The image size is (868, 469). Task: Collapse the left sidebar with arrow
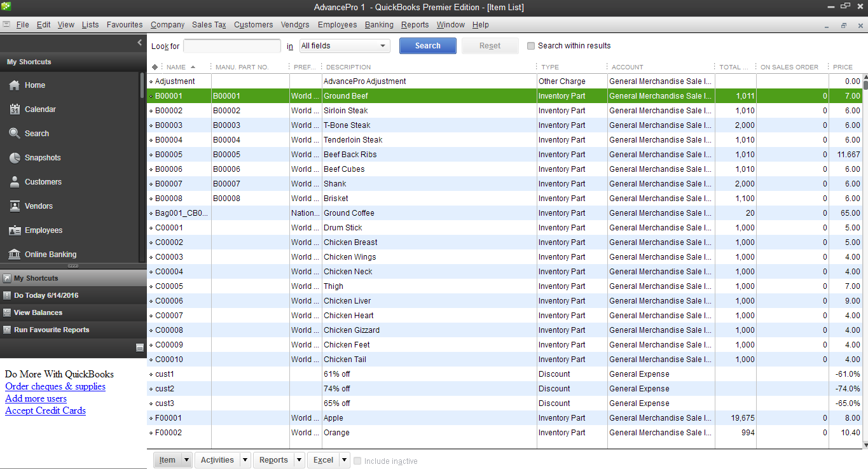140,43
